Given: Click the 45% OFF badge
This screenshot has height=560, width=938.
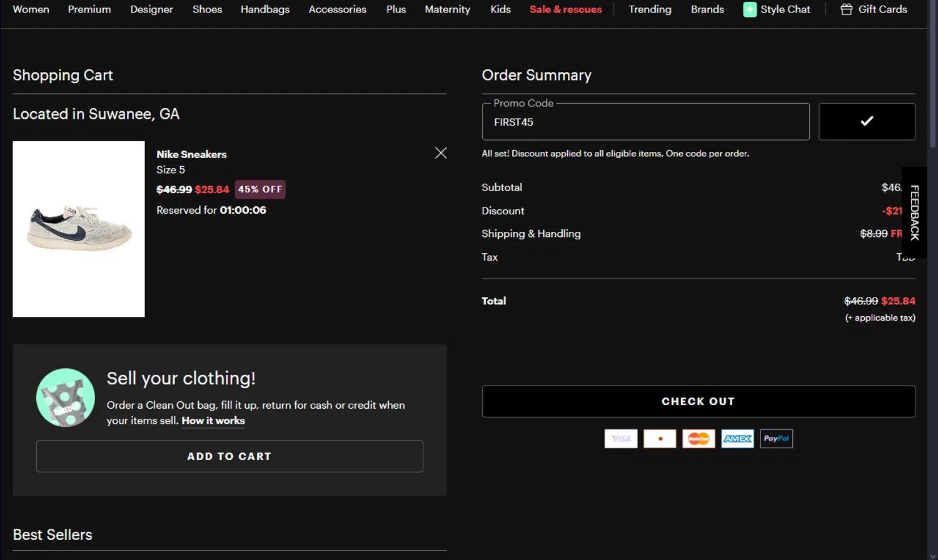Looking at the screenshot, I should 260,189.
